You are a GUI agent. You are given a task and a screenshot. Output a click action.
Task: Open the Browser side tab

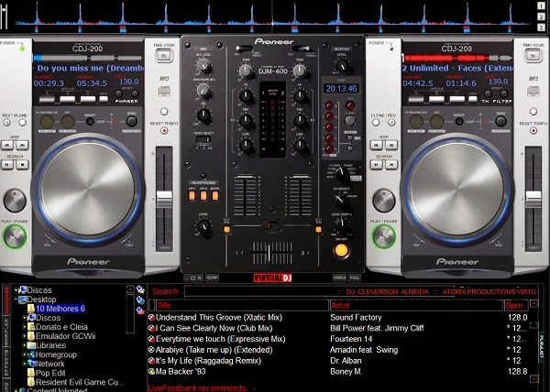click(6, 299)
